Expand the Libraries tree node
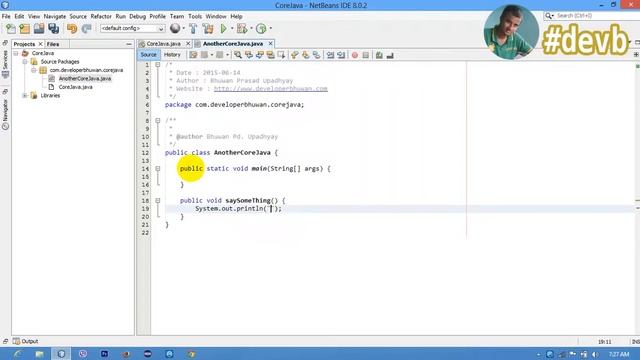 tap(25, 96)
